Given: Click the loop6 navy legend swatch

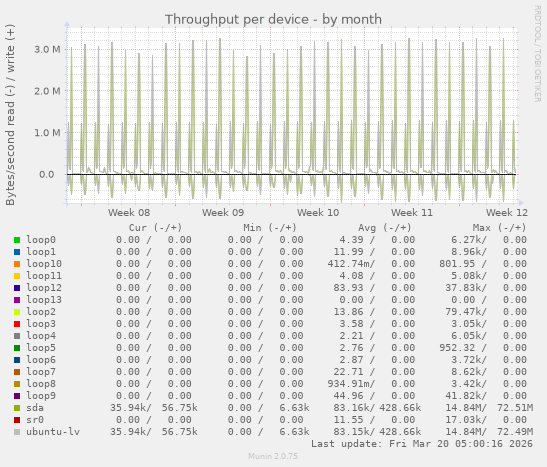Looking at the screenshot, I should [17, 360].
